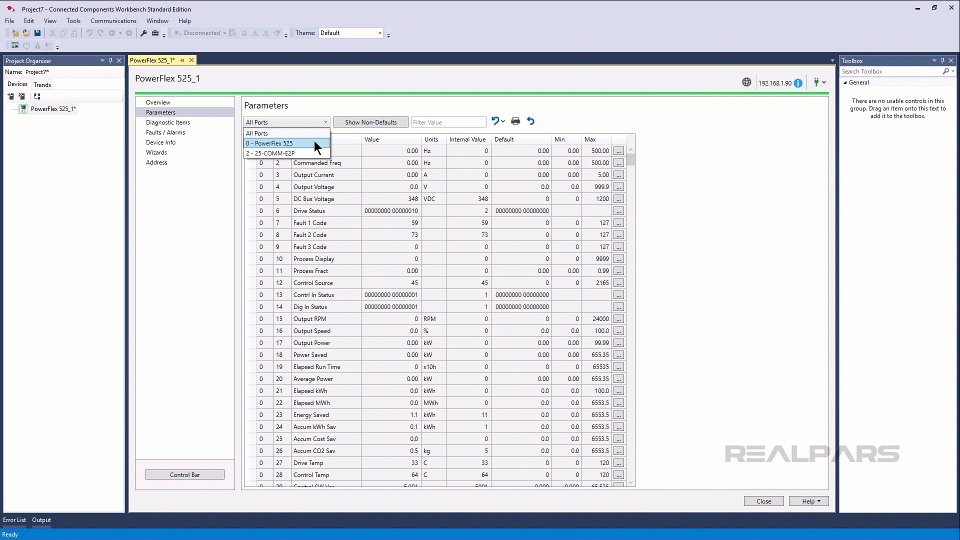960x540 pixels.
Task: Switch to the Devices tab
Action: [x=17, y=84]
